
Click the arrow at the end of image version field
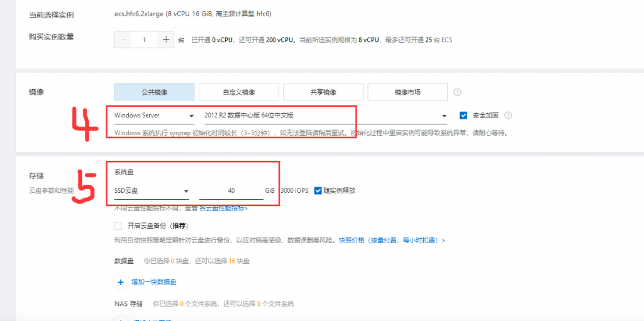444,116
